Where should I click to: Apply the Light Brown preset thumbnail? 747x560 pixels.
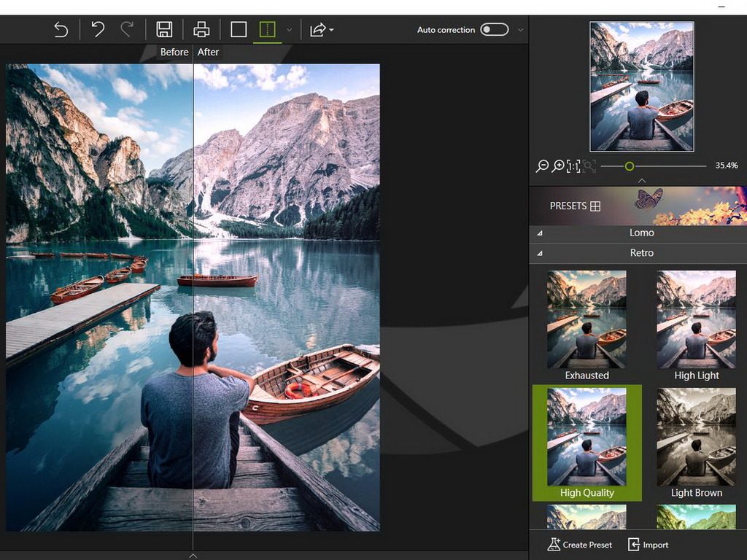696,437
